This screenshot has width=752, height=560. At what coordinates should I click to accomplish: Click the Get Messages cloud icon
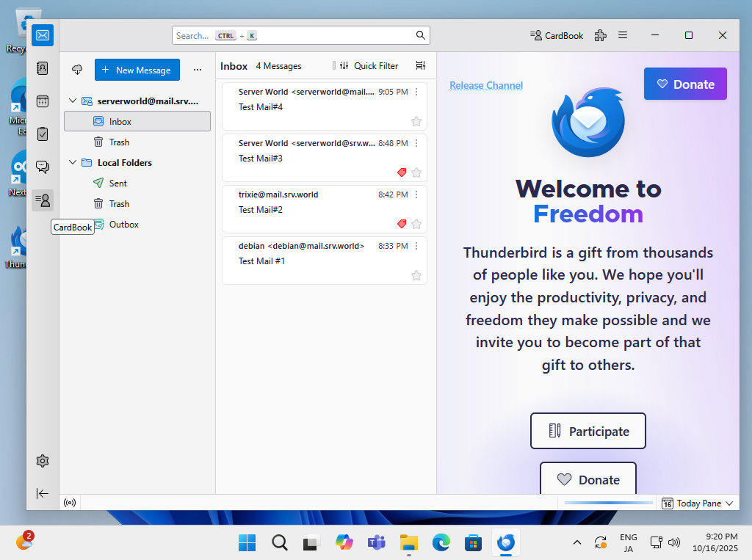click(x=77, y=70)
